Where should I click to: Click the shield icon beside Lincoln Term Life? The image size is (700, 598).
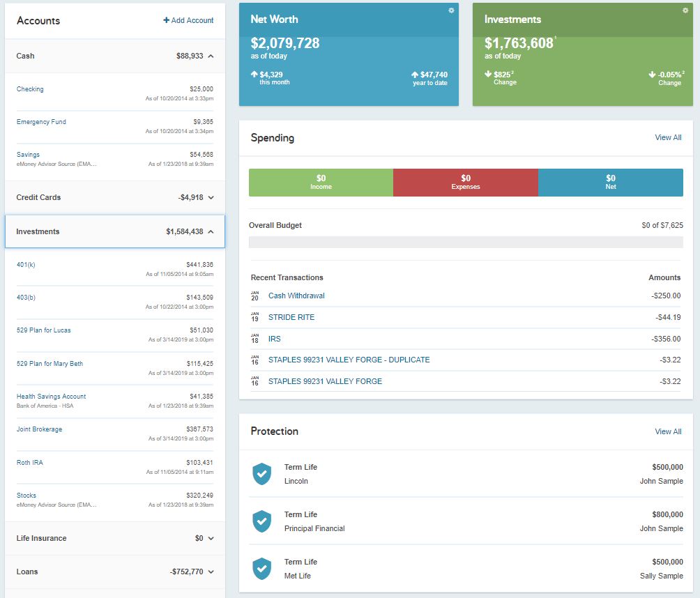[261, 473]
